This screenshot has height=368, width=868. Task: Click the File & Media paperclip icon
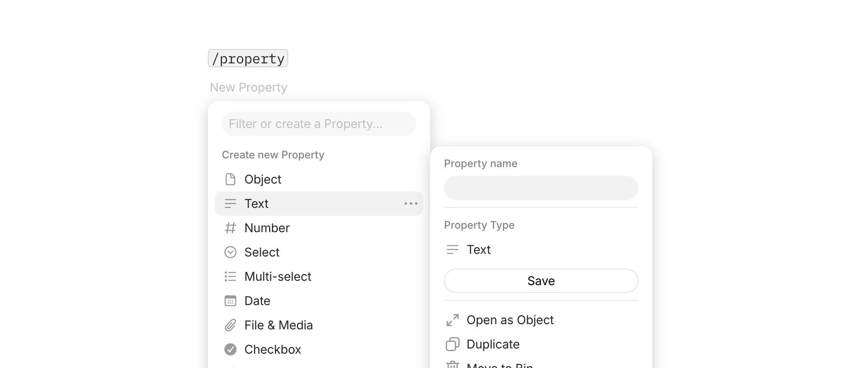230,325
